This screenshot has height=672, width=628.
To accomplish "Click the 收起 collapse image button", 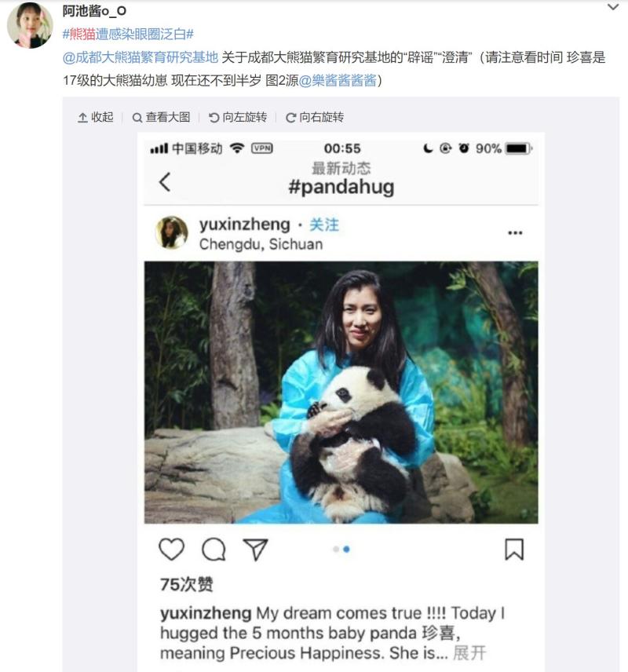I will 95,117.
